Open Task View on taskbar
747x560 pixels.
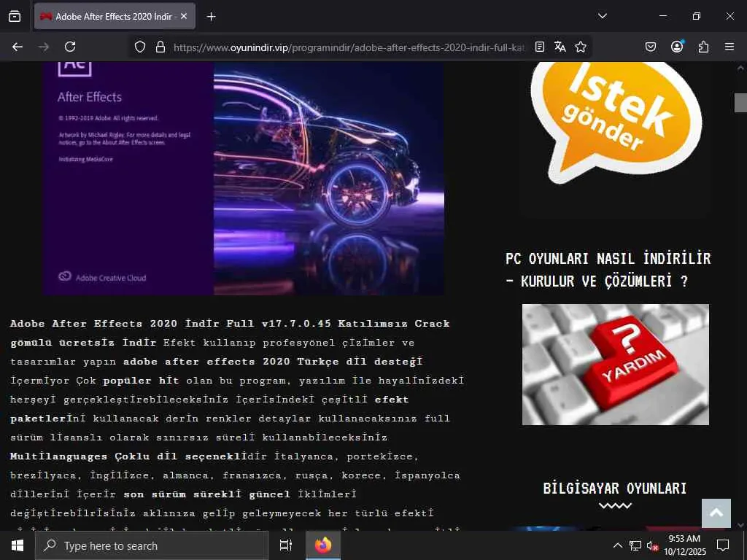[x=286, y=545]
